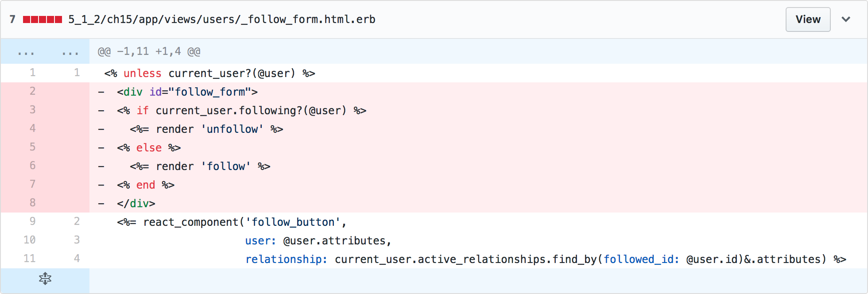Click old line number 2 in the gutter

click(x=32, y=91)
